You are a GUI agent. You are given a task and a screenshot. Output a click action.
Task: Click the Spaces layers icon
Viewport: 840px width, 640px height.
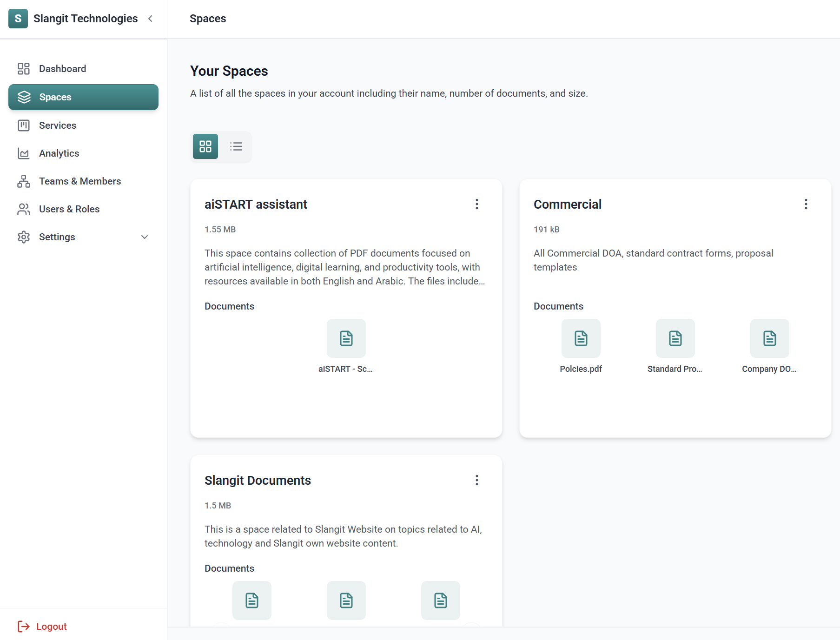[x=24, y=97]
